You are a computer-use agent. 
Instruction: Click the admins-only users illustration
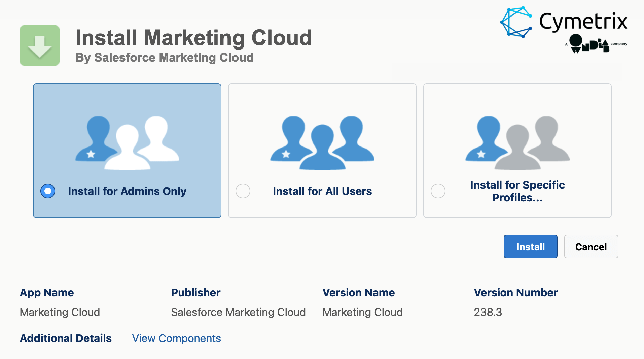tap(127, 142)
